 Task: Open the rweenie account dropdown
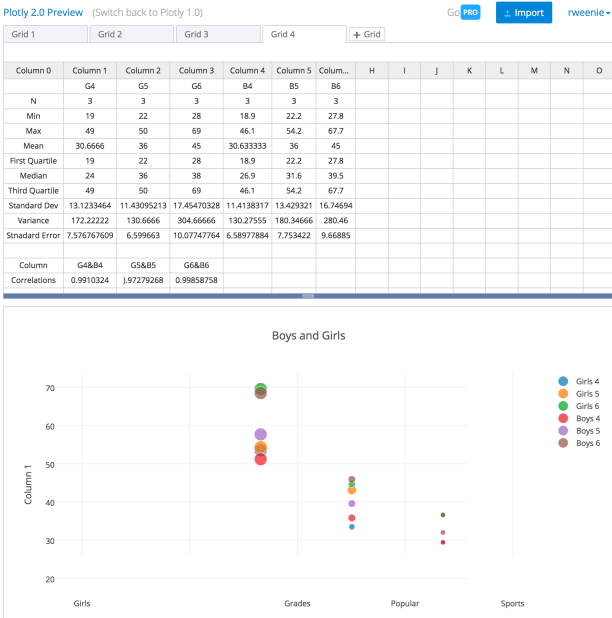588,13
